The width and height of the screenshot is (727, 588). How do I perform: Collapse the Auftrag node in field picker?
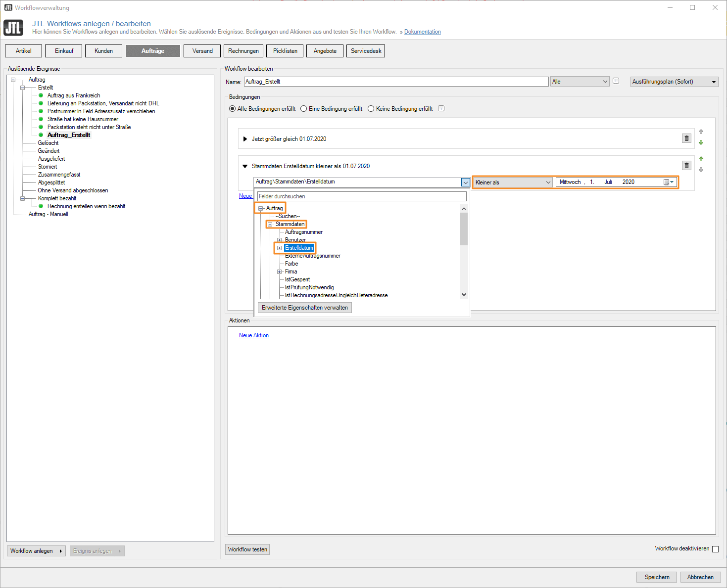coord(261,208)
